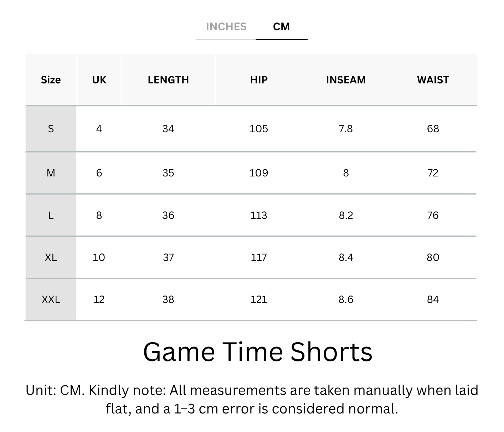504x432 pixels.
Task: Switch to the INCHES tab
Action: (x=226, y=27)
